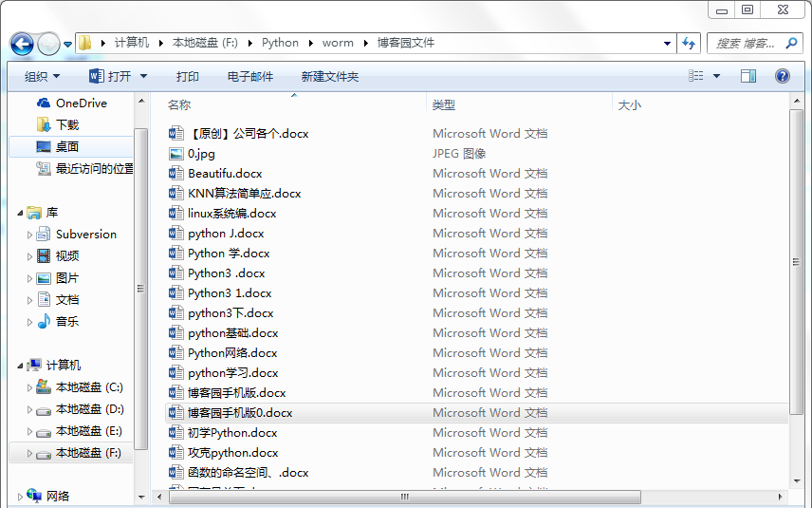Click the 打开 button with Word icon
Viewport: 812px width, 508px height.
pos(110,77)
